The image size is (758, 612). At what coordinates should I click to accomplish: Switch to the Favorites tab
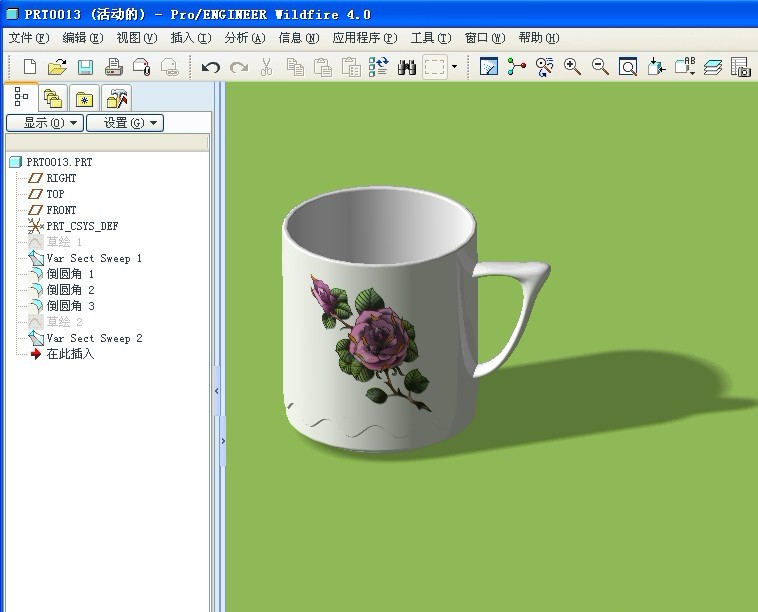(x=84, y=98)
